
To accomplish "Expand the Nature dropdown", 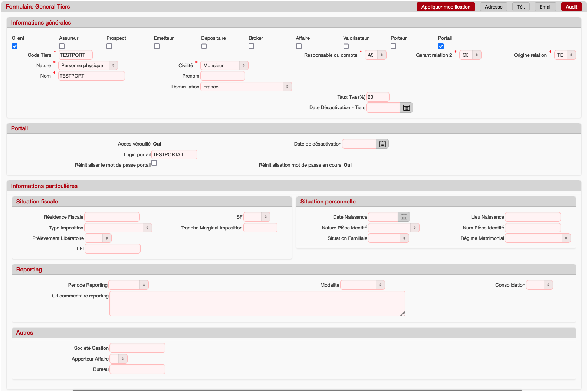I will click(88, 66).
